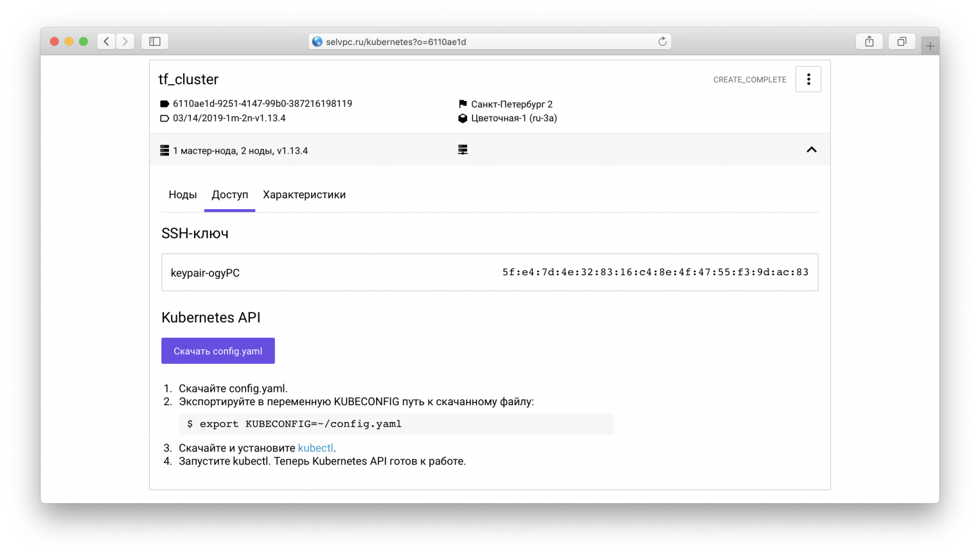This screenshot has height=557, width=980.
Task: Collapse the cluster details with the chevron
Action: coord(811,150)
